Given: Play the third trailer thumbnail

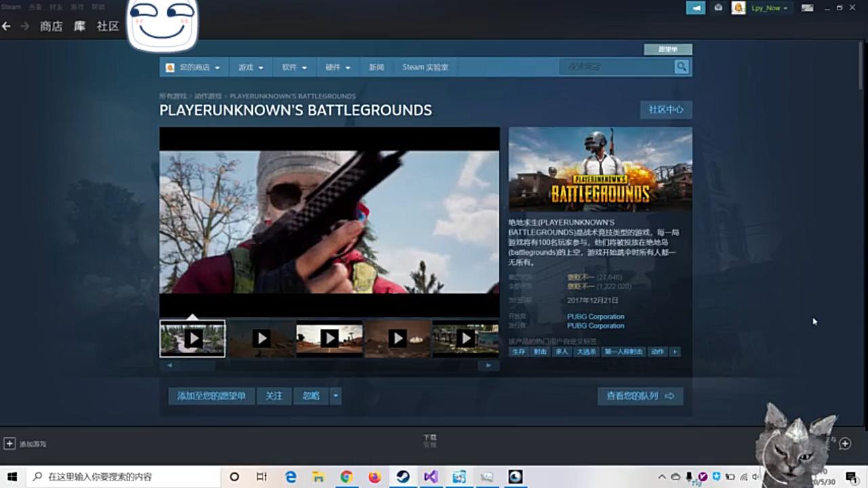Looking at the screenshot, I should tap(330, 338).
